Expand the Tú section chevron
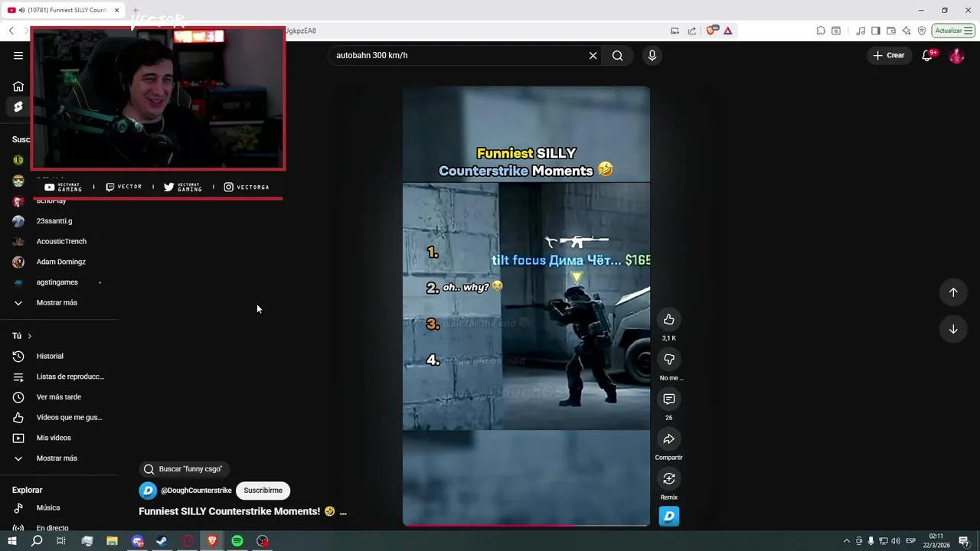 coord(29,336)
